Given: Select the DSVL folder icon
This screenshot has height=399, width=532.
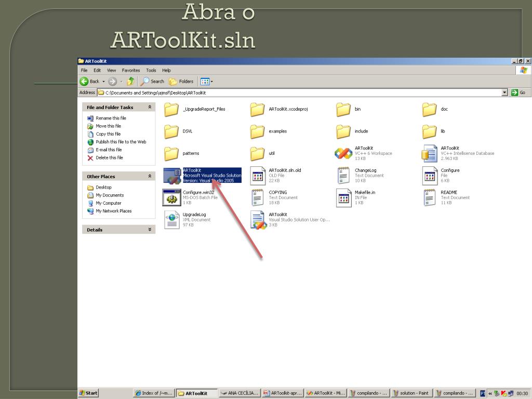Looking at the screenshot, I should [171, 131].
